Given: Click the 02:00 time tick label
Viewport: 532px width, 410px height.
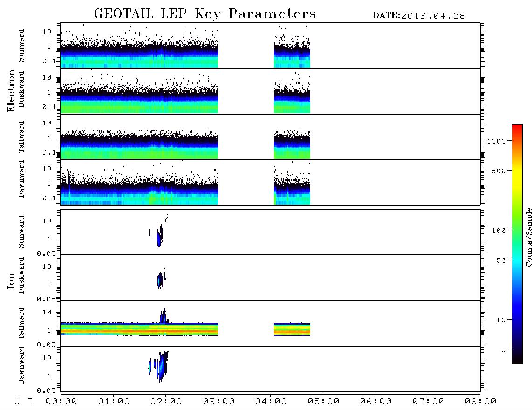Looking at the screenshot, I should pyautogui.click(x=166, y=402).
